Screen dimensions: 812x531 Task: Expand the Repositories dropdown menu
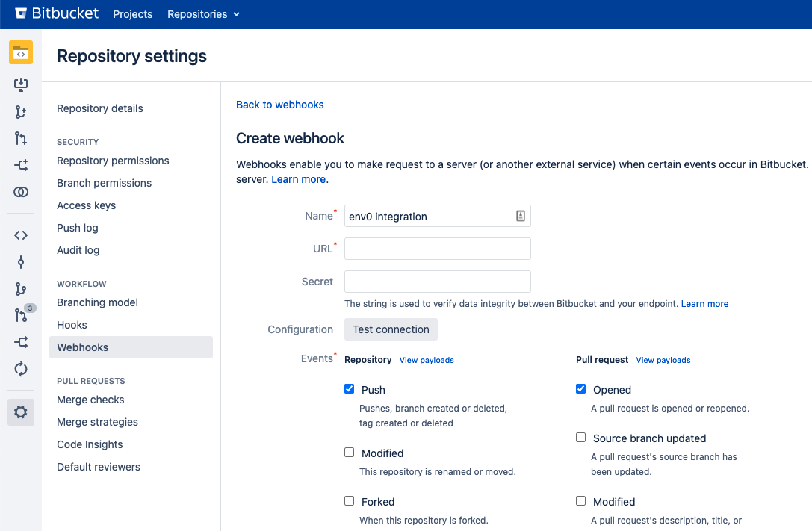click(x=203, y=14)
